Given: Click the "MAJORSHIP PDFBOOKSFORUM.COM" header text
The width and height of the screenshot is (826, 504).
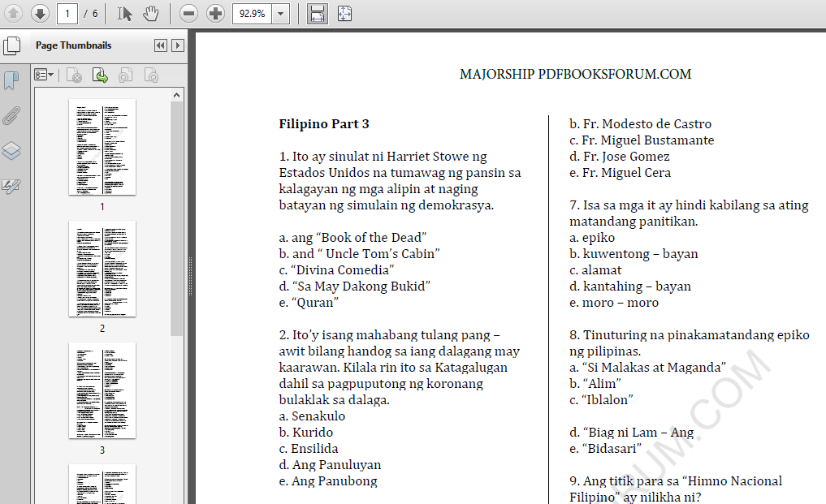Looking at the screenshot, I should point(575,74).
